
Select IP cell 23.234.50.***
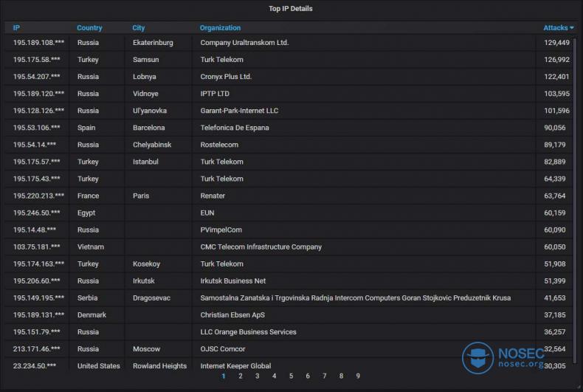(x=35, y=366)
